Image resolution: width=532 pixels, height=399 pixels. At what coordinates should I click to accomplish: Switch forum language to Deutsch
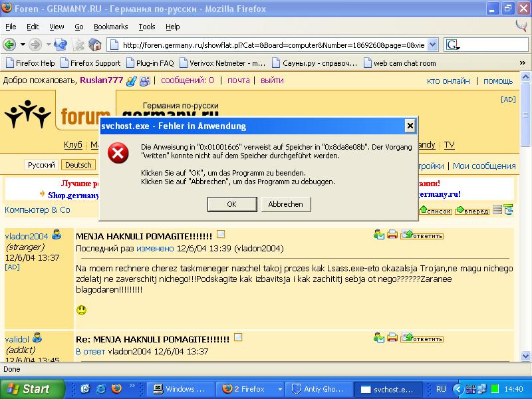78,165
